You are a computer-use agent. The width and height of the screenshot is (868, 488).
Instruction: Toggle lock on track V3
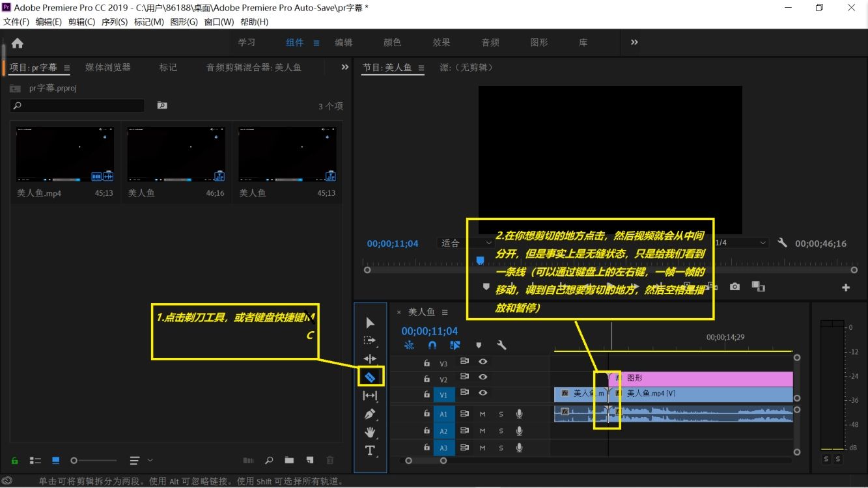[427, 363]
